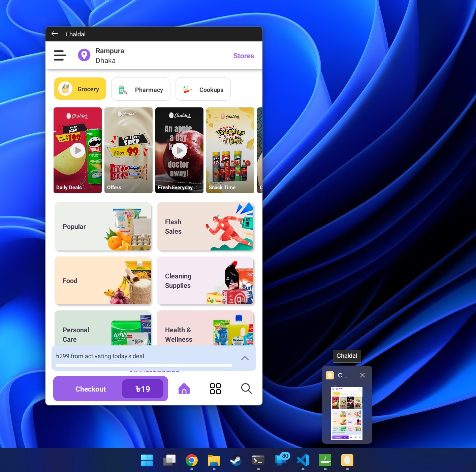Open Visual Studio Code from the taskbar
The height and width of the screenshot is (472, 476).
(x=303, y=460)
